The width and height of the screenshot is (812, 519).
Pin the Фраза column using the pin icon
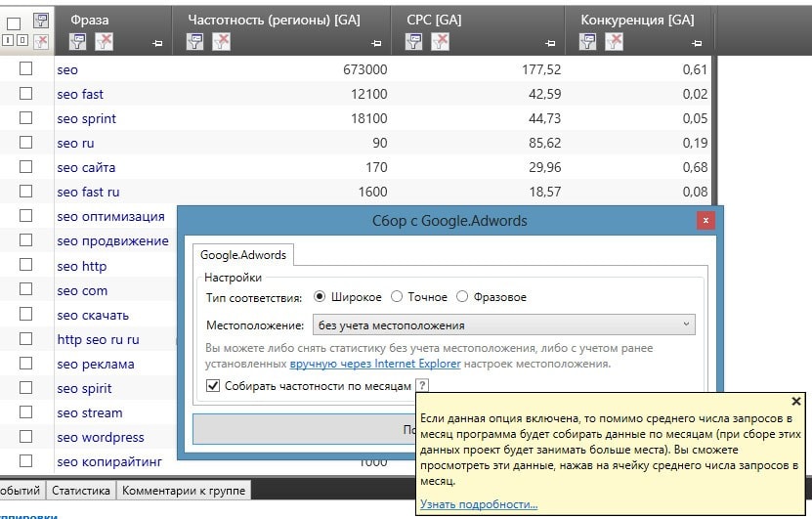(x=157, y=44)
